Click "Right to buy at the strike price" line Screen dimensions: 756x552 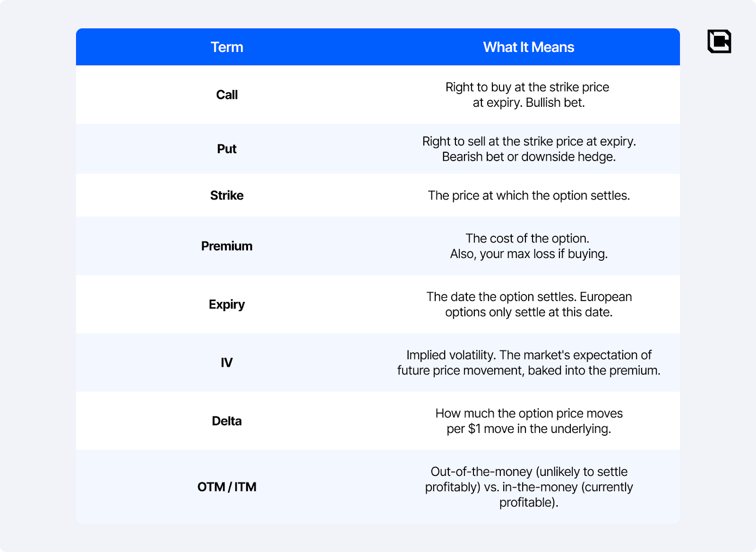[527, 87]
